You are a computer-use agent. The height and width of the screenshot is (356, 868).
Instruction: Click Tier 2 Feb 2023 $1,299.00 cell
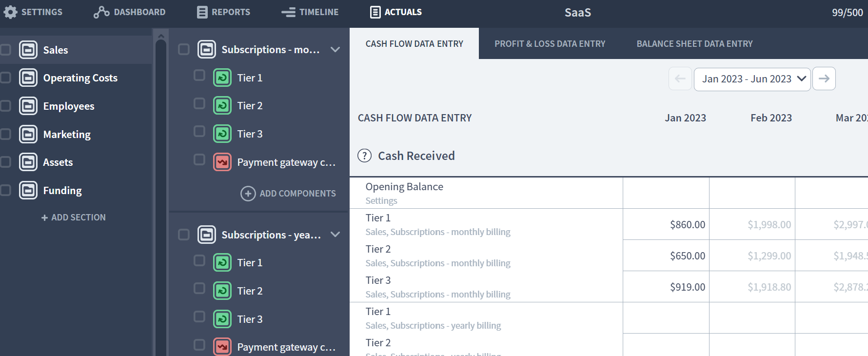click(x=752, y=256)
